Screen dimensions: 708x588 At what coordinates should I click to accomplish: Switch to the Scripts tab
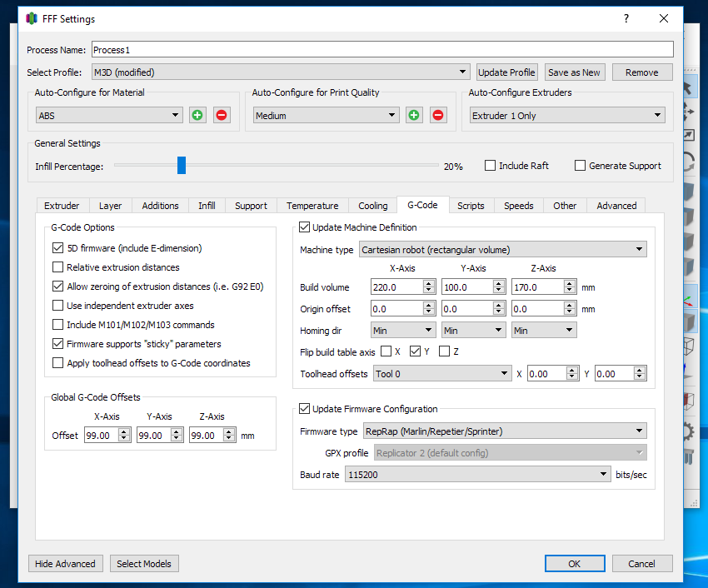[x=471, y=206]
